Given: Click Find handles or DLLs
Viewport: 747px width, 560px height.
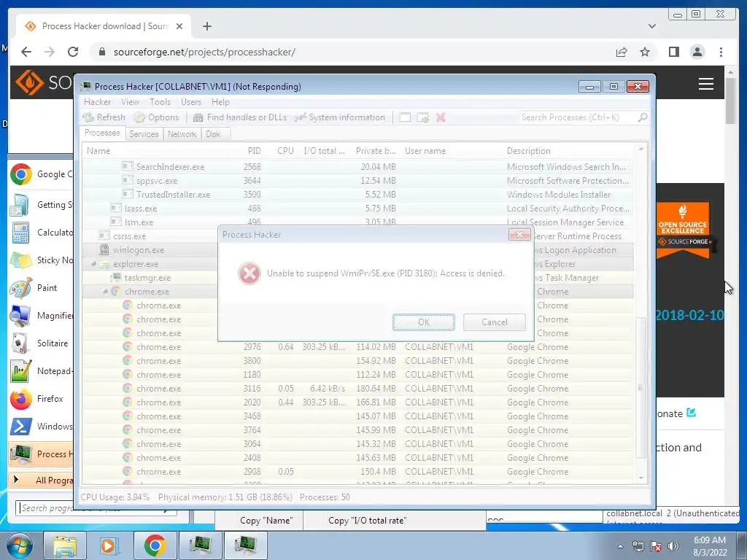Looking at the screenshot, I should click(x=240, y=117).
